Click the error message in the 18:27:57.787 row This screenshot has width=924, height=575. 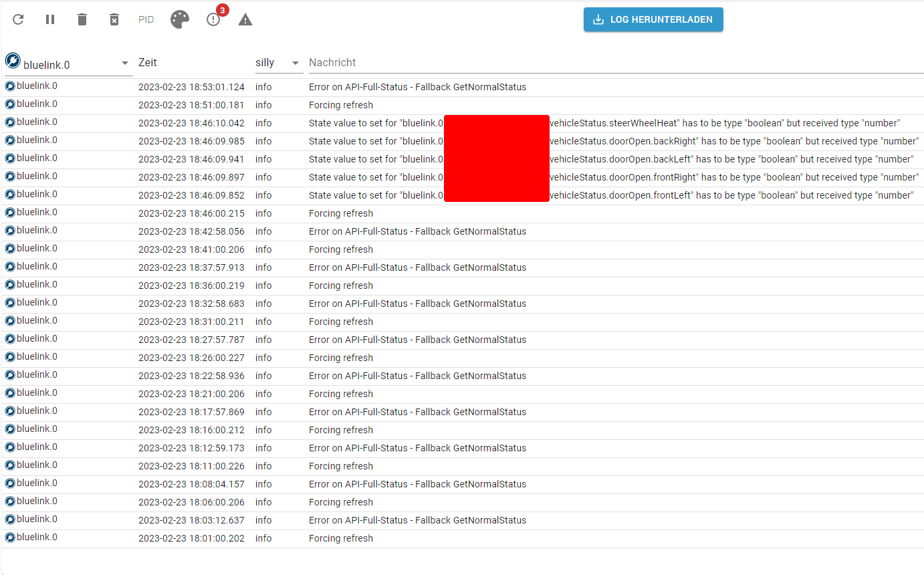click(x=417, y=340)
